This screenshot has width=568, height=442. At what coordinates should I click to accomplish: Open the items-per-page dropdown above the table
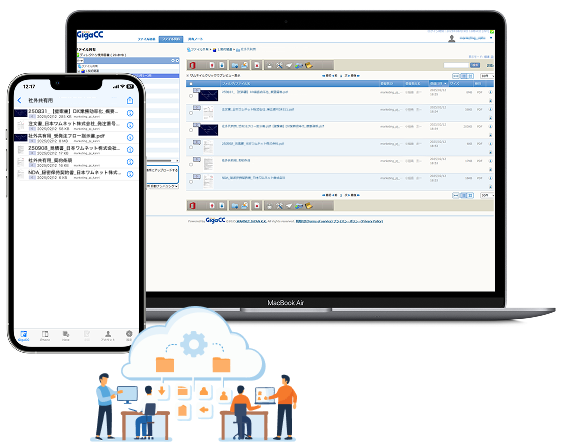pyautogui.click(x=487, y=76)
